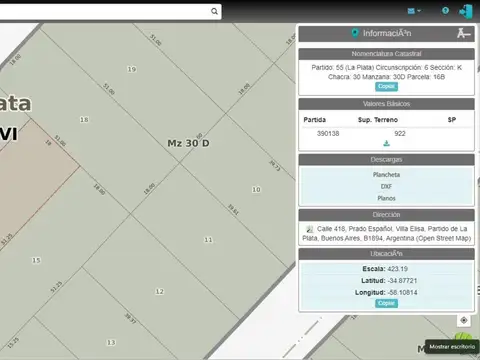Click the geolocate target icon

464,320
